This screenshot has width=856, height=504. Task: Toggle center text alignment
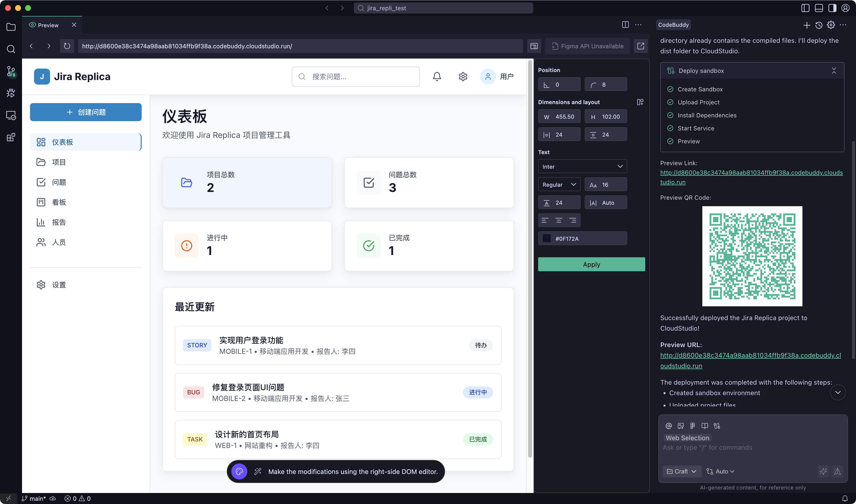559,220
